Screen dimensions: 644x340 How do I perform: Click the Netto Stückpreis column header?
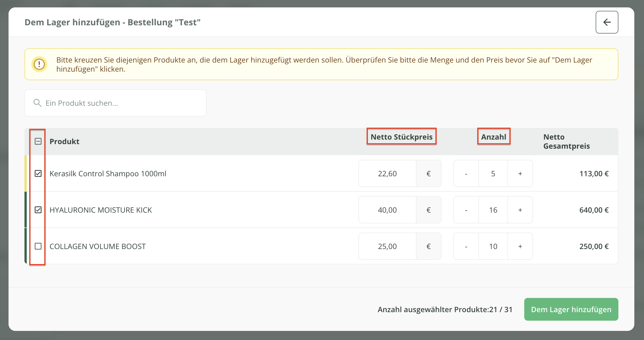401,137
